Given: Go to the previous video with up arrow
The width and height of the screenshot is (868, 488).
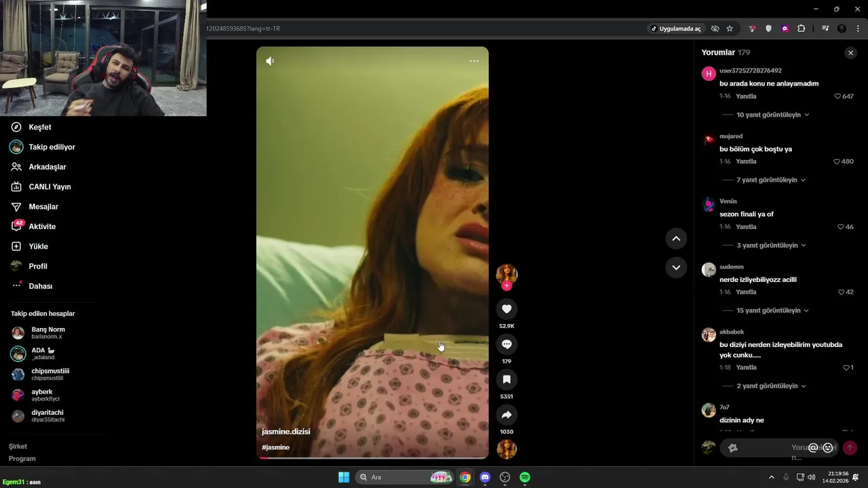Looking at the screenshot, I should (x=676, y=239).
